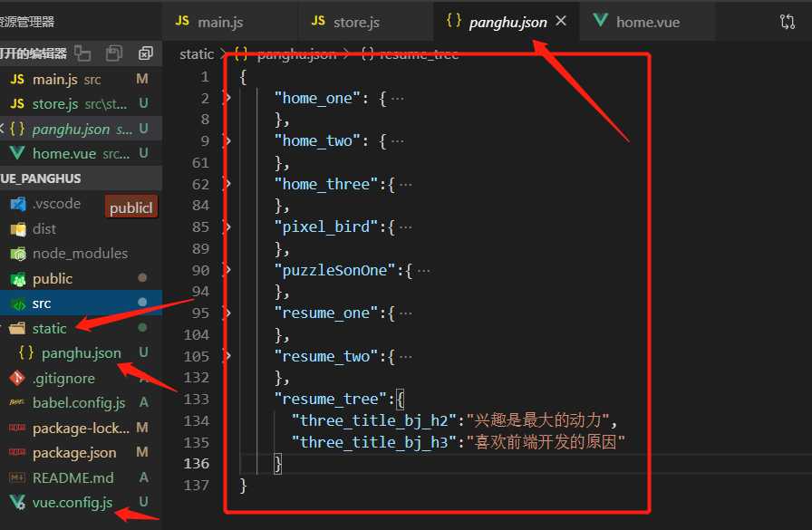Image resolution: width=812 pixels, height=530 pixels.
Task: Expand the folded home_one block
Action: pyautogui.click(x=227, y=98)
